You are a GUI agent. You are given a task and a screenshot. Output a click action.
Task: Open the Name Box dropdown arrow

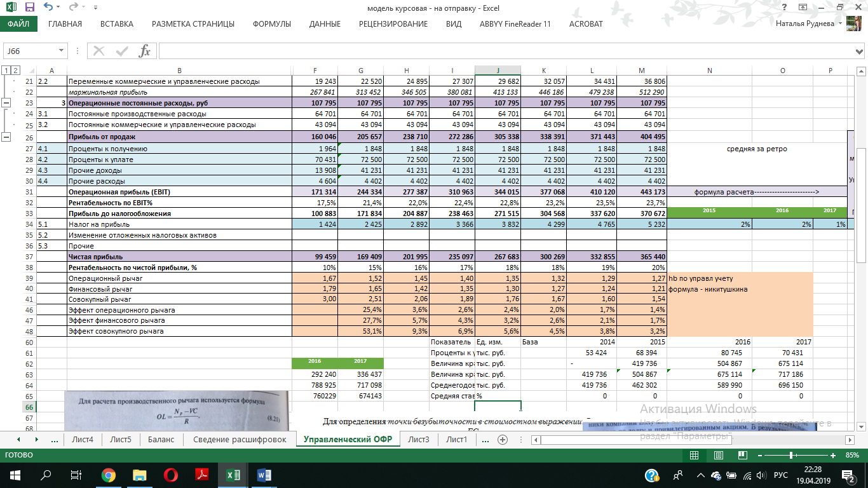coord(62,51)
